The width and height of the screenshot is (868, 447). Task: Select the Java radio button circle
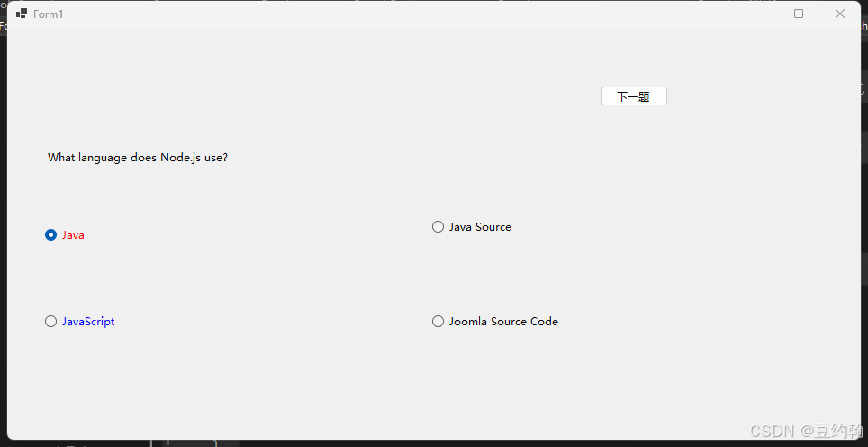coord(50,235)
